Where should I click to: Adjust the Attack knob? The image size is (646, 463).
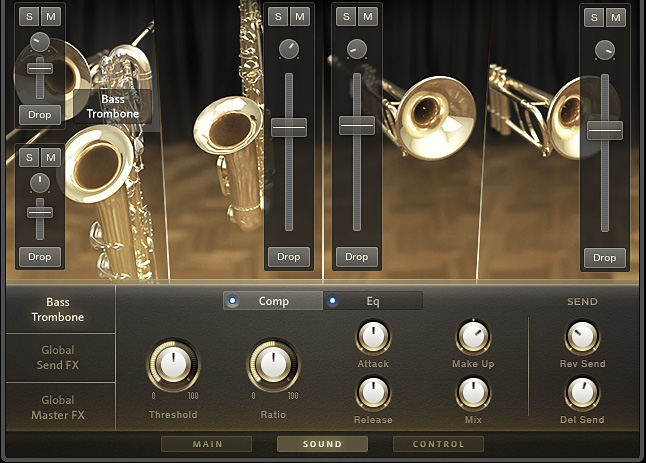(373, 337)
